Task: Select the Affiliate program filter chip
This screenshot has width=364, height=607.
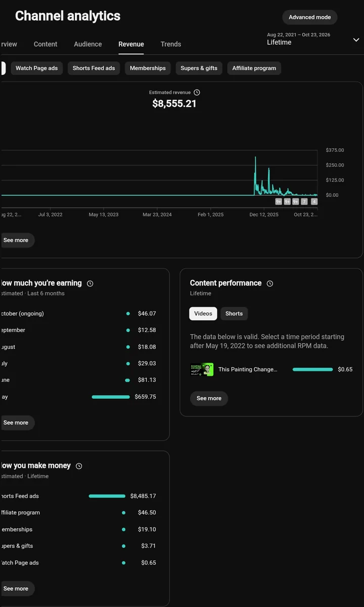Action: click(x=254, y=68)
